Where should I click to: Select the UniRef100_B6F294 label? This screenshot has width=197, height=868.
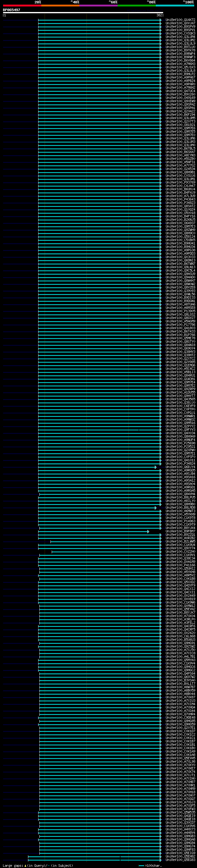(180, 115)
